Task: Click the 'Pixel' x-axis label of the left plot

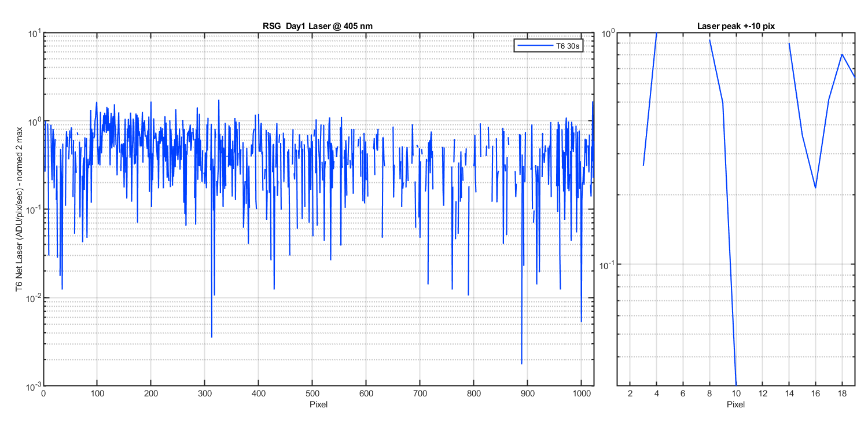Action: pyautogui.click(x=318, y=404)
